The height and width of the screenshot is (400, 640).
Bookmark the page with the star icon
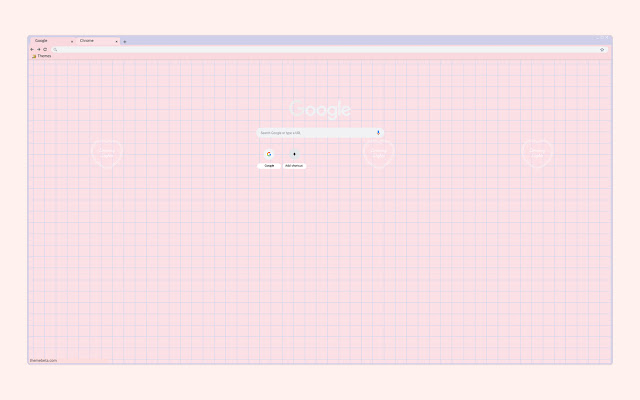click(x=602, y=49)
